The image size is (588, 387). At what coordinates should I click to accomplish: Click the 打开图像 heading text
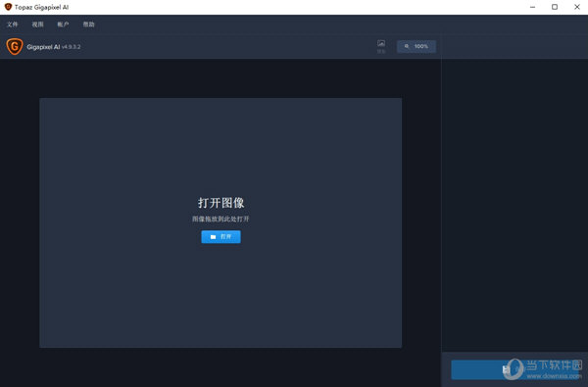220,203
